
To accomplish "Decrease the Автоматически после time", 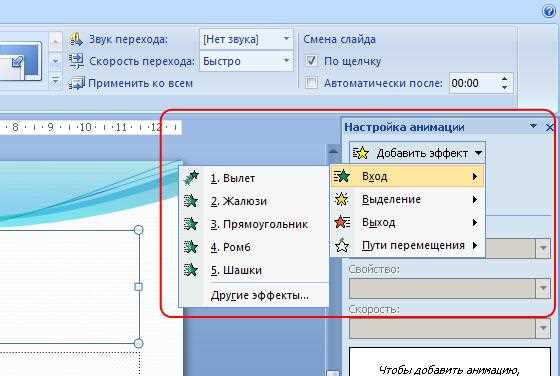I will click(x=504, y=87).
